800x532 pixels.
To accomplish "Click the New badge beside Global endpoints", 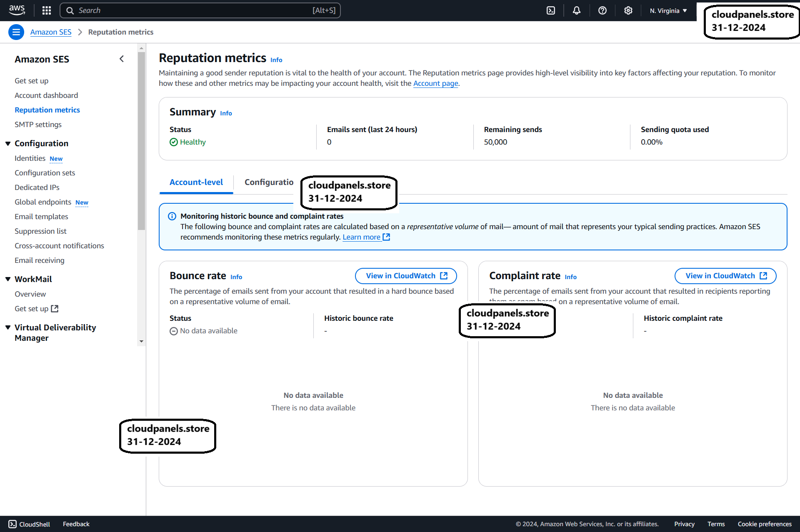I will pos(82,202).
